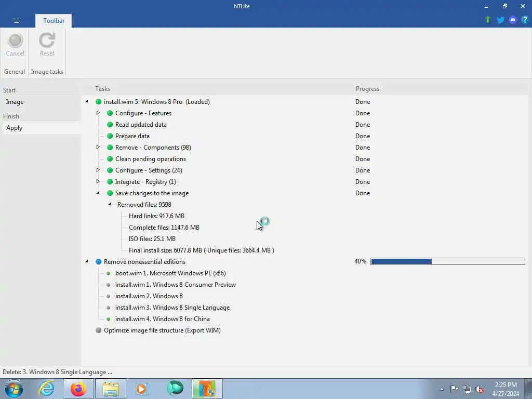Select 'ISO files: 25.1 MB' row
Viewport: 532px width, 399px height.
152,239
